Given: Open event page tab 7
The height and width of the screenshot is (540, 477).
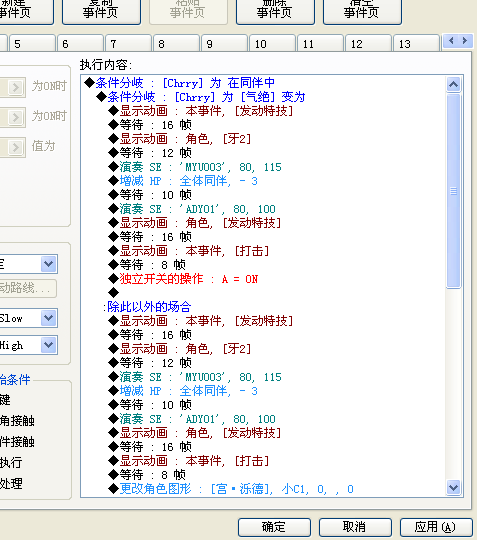Looking at the screenshot, I should 128,43.
